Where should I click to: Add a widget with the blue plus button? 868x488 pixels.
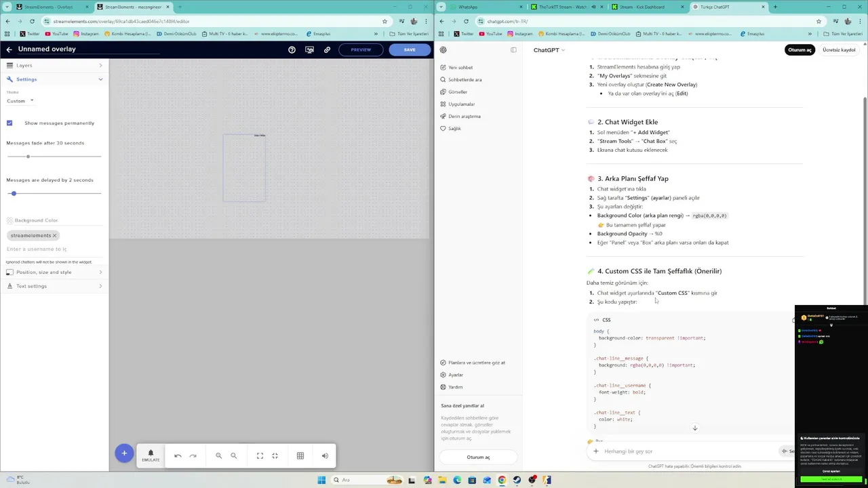coord(124,453)
